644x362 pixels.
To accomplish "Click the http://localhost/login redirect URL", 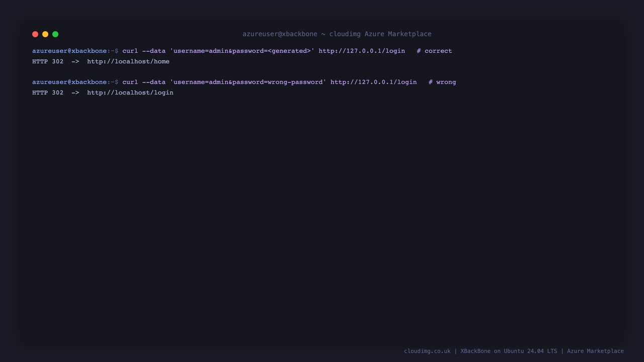I will 130,93.
